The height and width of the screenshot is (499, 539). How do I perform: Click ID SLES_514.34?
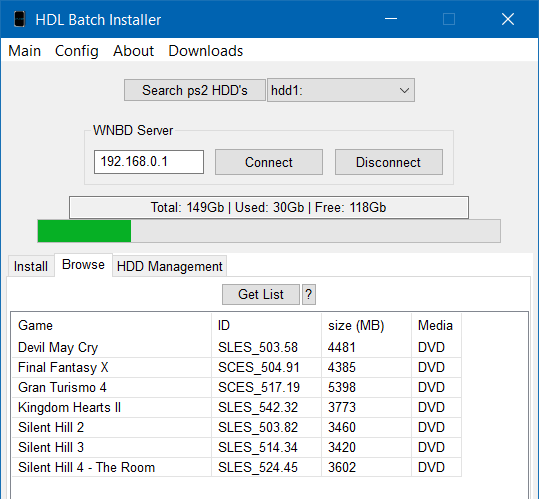click(x=258, y=447)
